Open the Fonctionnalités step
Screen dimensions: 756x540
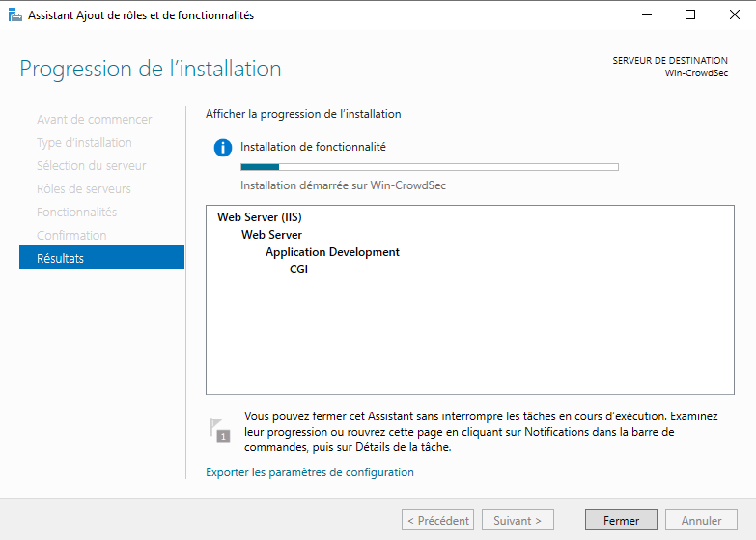[76, 212]
